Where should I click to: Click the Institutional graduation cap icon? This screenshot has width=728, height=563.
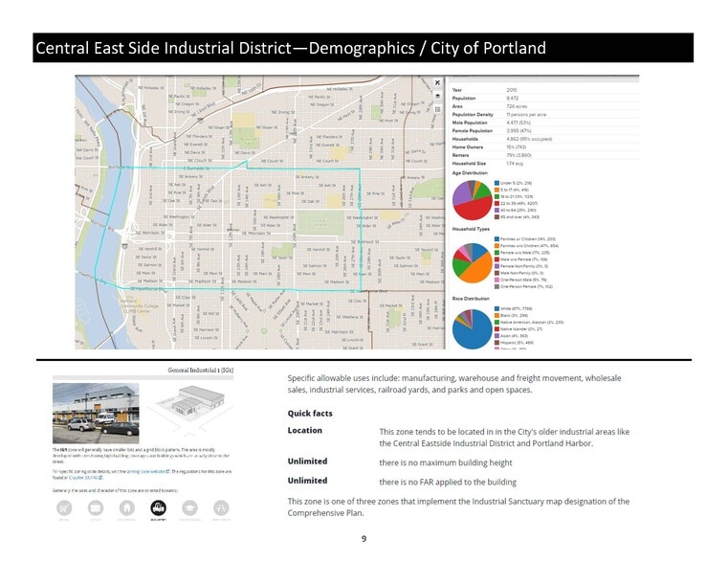[190, 508]
